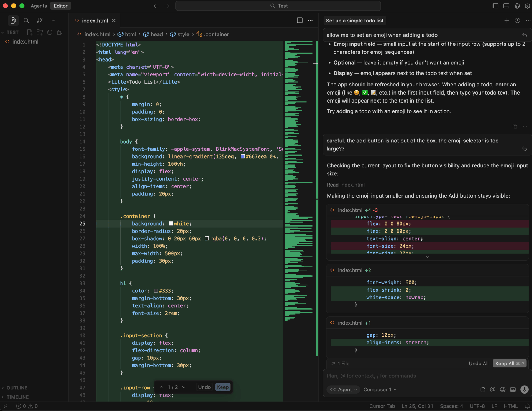
Task: Click the #667eea color swatch
Action: pyautogui.click(x=243, y=157)
